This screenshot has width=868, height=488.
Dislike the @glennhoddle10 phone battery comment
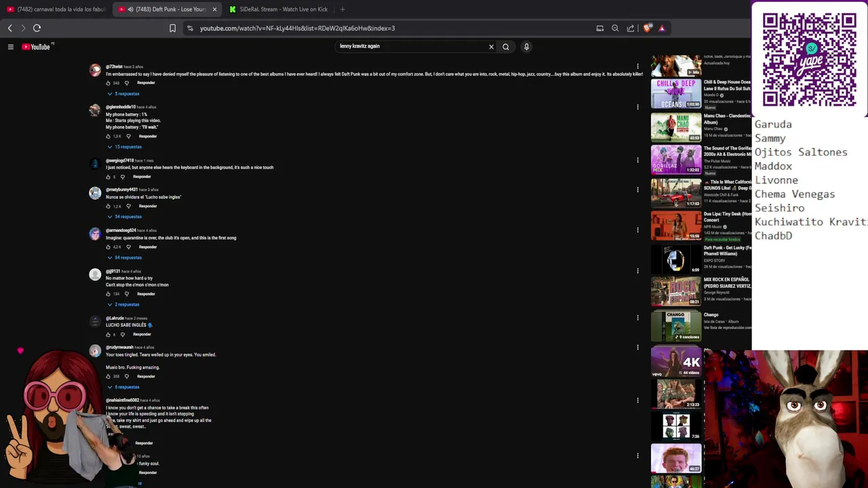(x=128, y=136)
